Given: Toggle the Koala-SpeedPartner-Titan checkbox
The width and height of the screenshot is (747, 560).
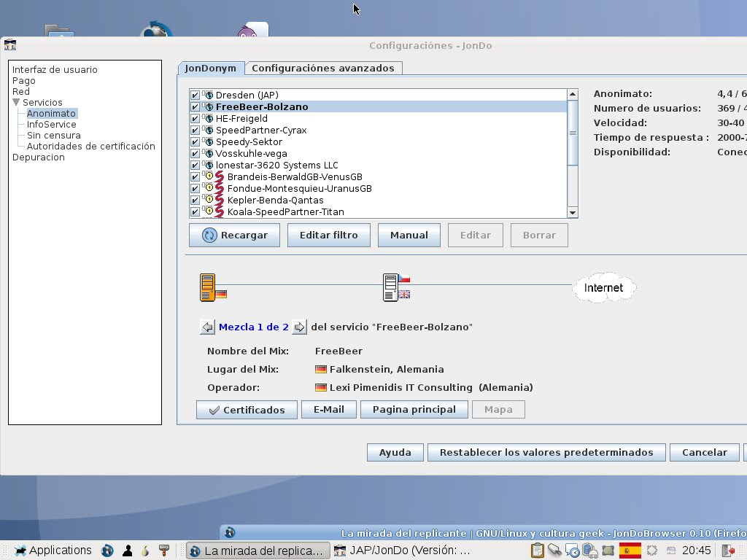Looking at the screenshot, I should [195, 211].
